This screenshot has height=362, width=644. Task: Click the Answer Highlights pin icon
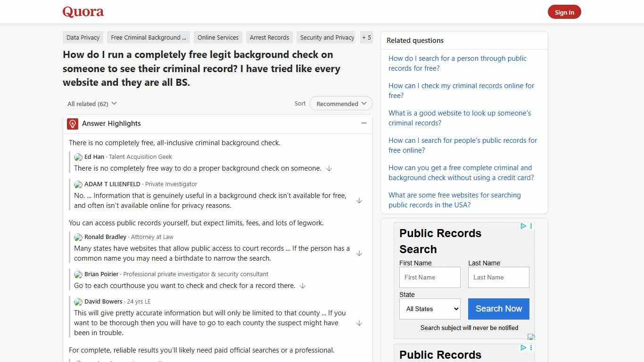[72, 123]
